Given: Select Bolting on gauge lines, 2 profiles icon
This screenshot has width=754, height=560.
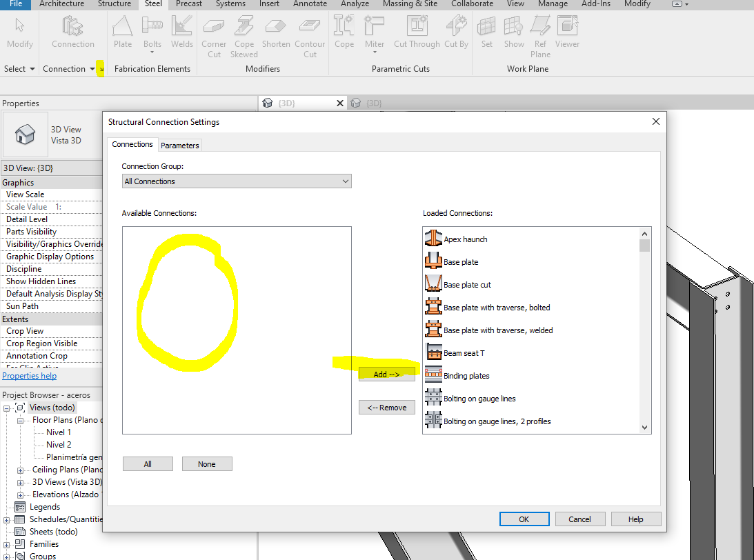Looking at the screenshot, I should click(x=433, y=420).
